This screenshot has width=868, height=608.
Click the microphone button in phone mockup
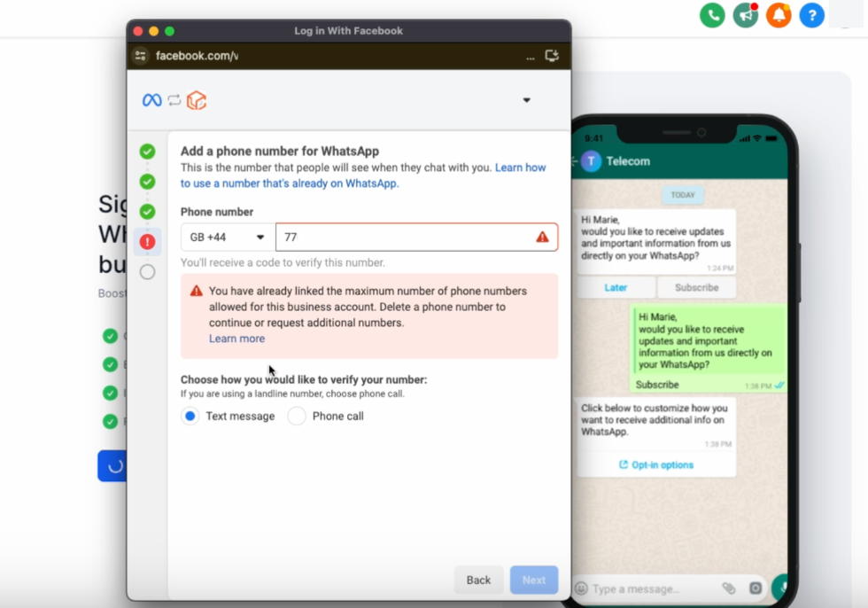[x=780, y=589]
